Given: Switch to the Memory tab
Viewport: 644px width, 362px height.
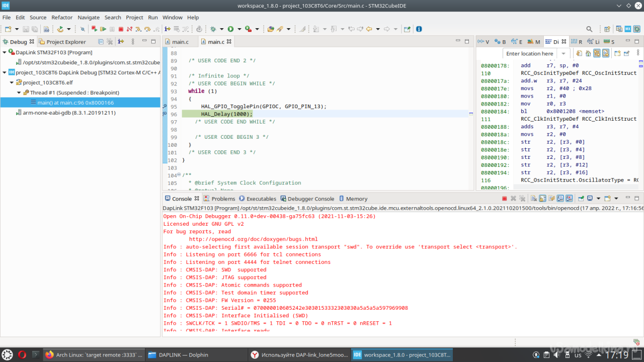Looking at the screenshot, I should click(x=353, y=199).
